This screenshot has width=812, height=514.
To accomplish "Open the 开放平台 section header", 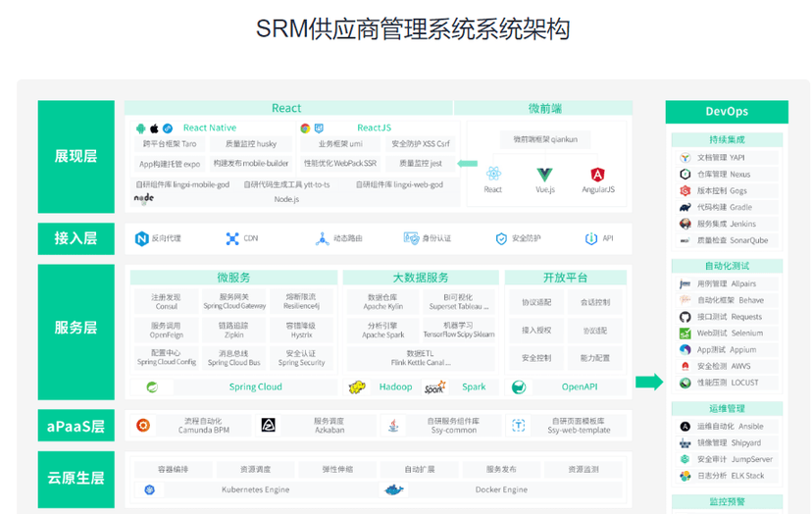I will pyautogui.click(x=566, y=278).
